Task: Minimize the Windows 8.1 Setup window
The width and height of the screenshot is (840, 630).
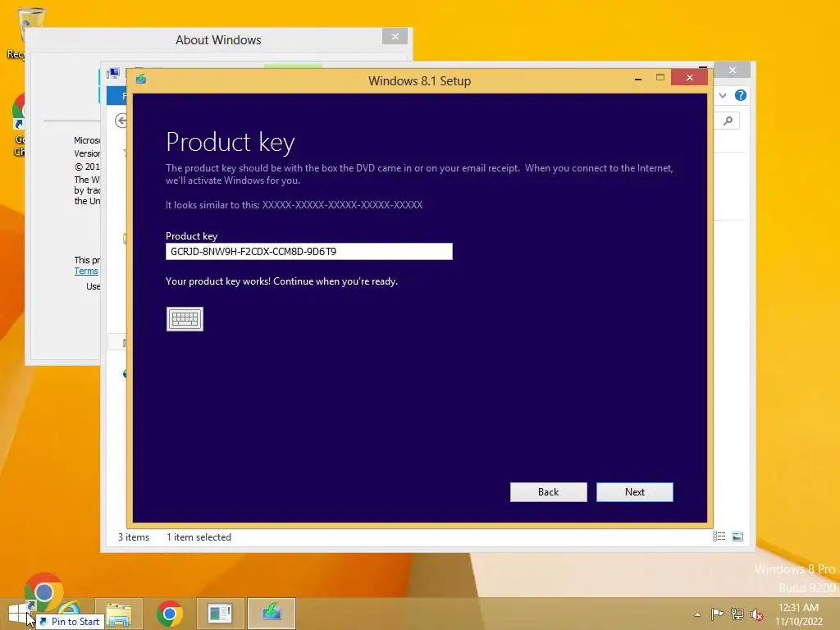Action: tap(638, 79)
